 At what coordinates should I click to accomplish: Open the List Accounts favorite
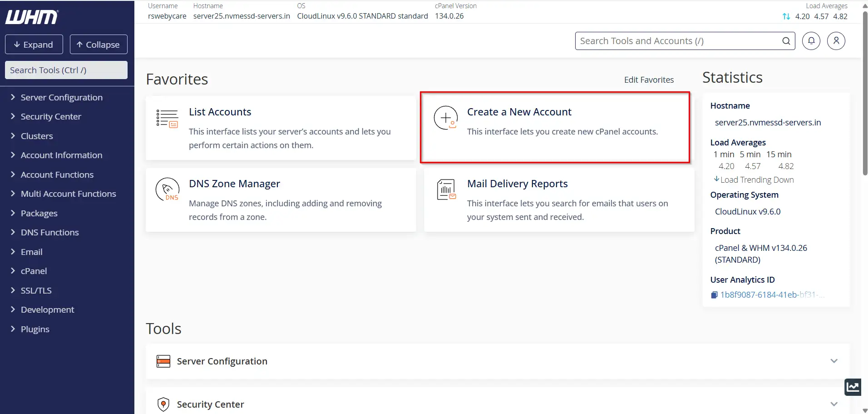point(281,128)
